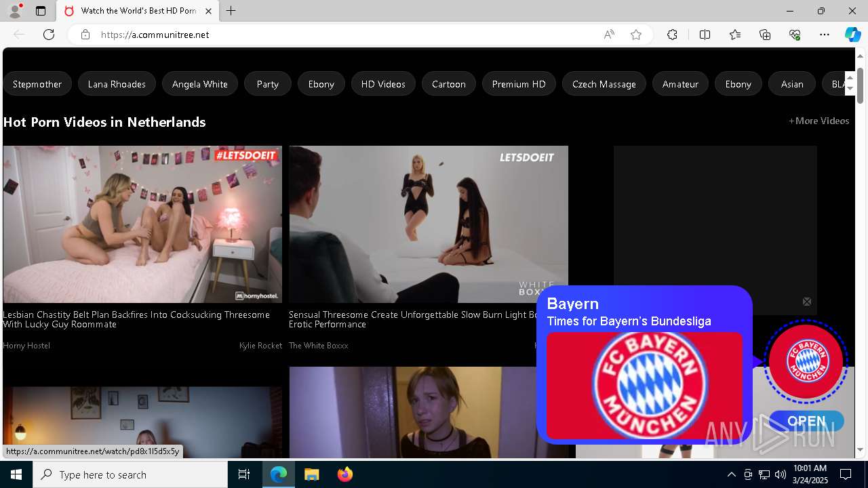Open the Extensions puzzle icon
868x488 pixels.
(672, 35)
